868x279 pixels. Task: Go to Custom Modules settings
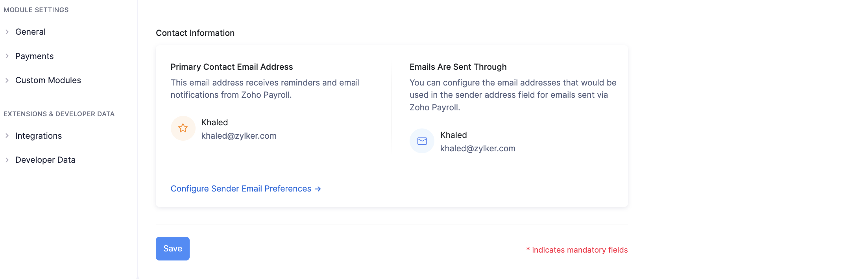pyautogui.click(x=48, y=80)
